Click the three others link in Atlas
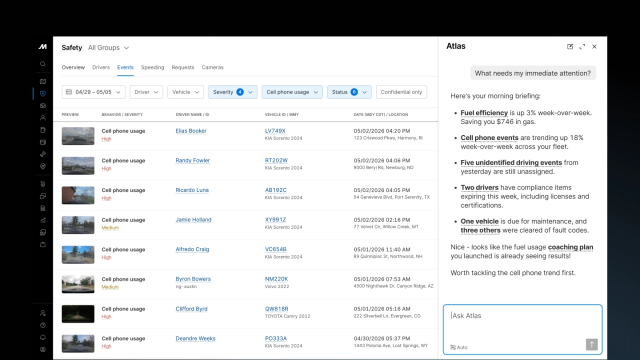 [x=480, y=231]
